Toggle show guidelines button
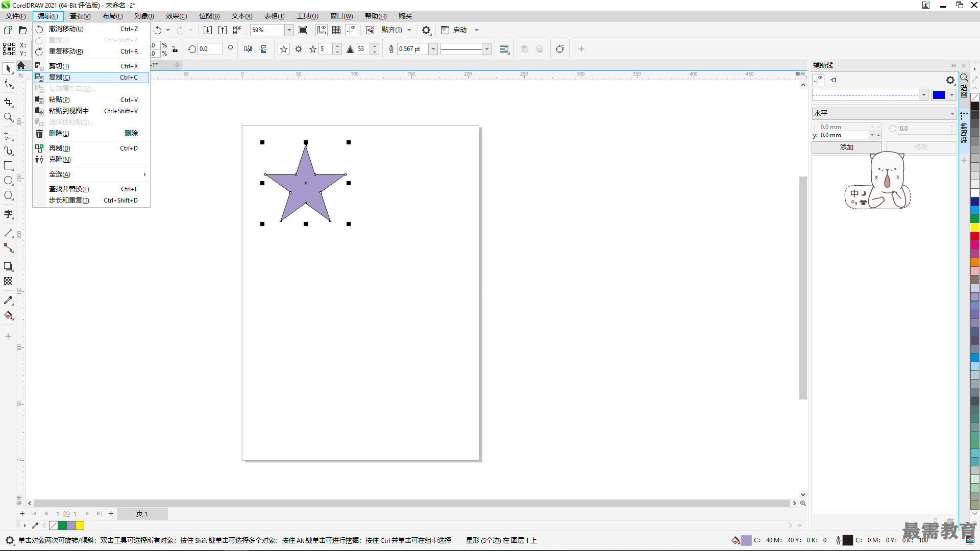 [x=351, y=30]
